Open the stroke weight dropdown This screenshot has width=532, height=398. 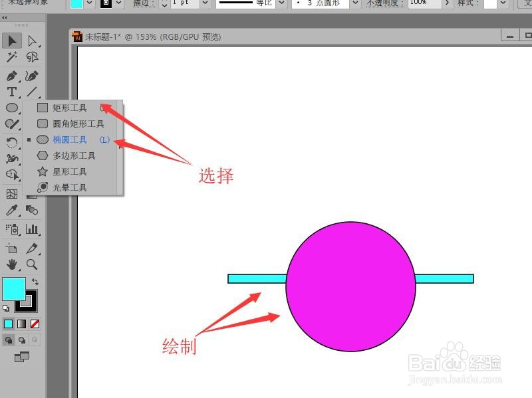(x=204, y=3)
